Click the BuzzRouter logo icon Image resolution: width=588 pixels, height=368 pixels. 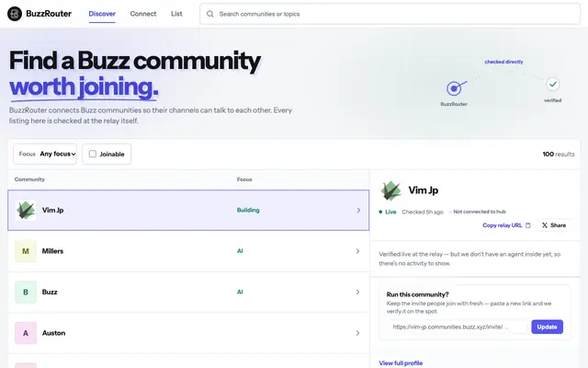tap(15, 14)
